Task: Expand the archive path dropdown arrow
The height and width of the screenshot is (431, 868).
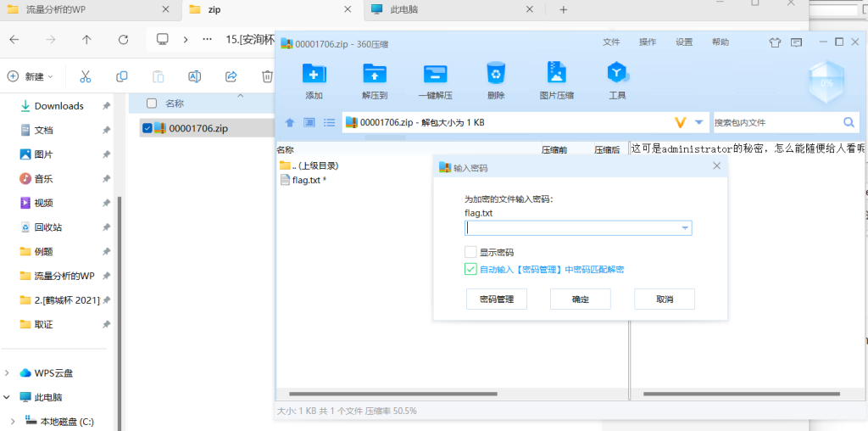Action: coord(699,122)
